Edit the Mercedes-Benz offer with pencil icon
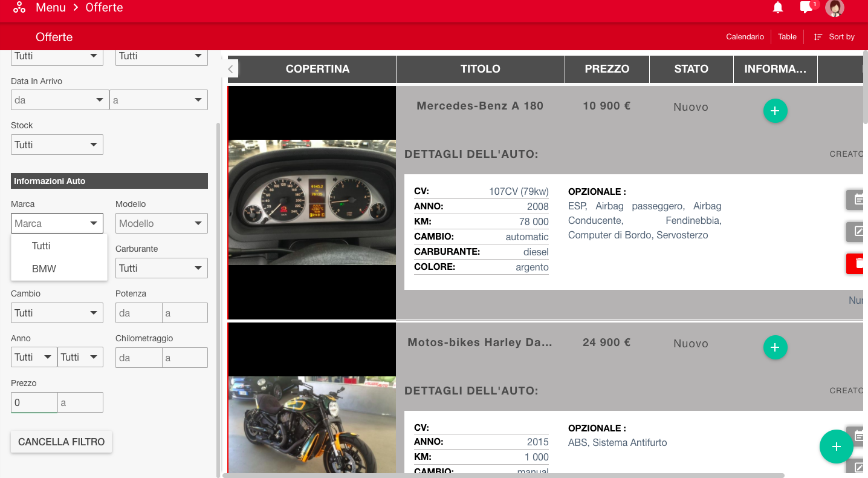This screenshot has width=868, height=478. click(857, 231)
